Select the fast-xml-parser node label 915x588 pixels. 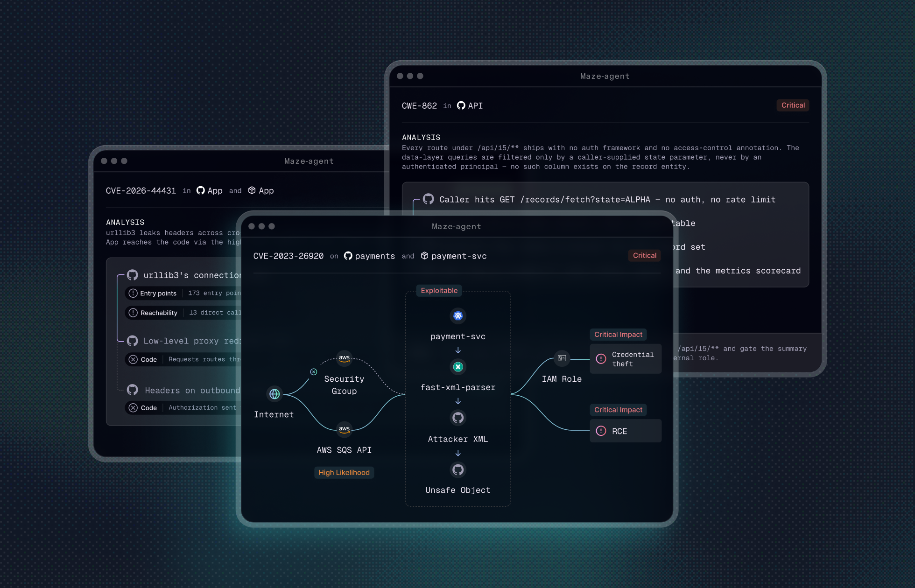[x=458, y=387]
